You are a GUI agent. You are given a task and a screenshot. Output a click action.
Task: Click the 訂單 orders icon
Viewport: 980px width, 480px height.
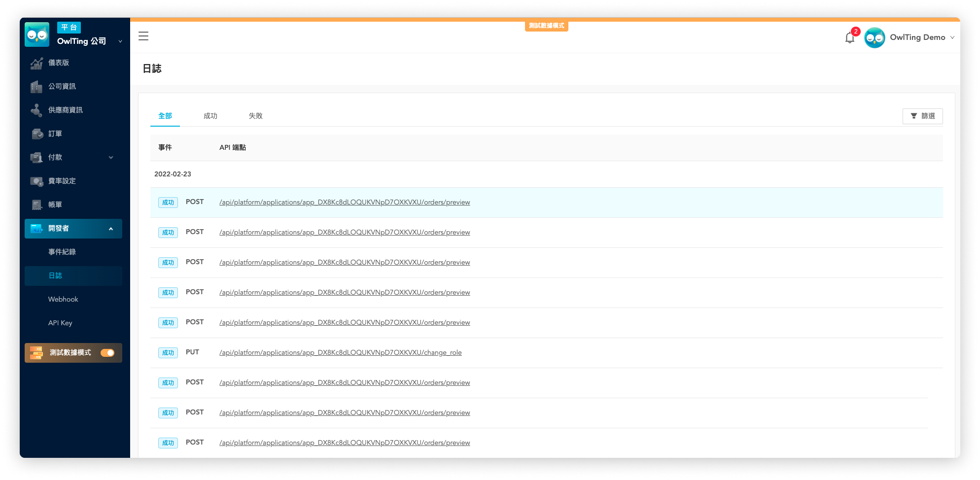click(37, 134)
